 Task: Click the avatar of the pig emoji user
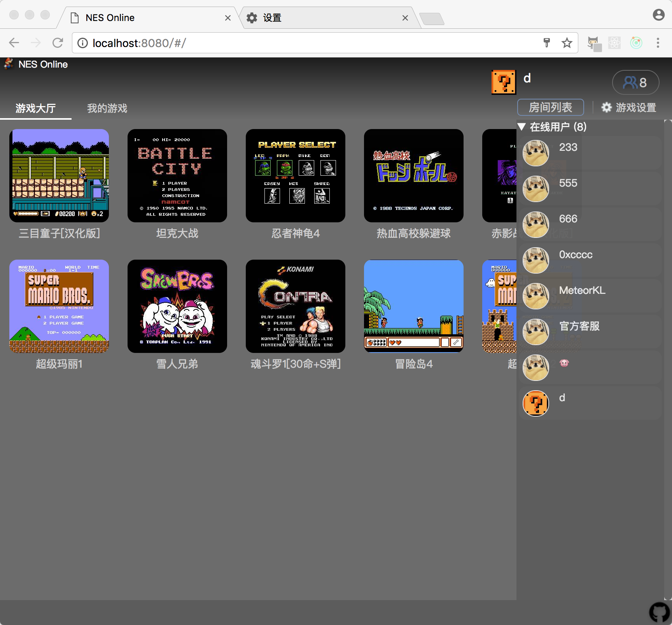(536, 368)
